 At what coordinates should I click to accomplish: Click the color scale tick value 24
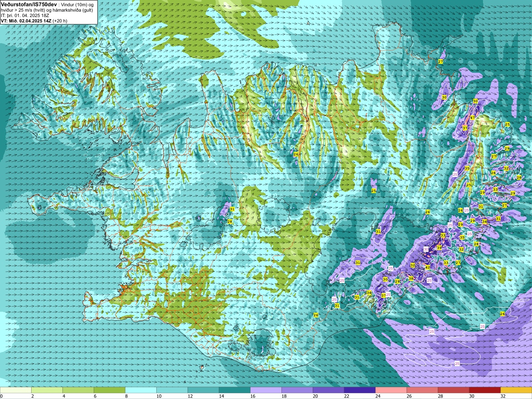378,396
